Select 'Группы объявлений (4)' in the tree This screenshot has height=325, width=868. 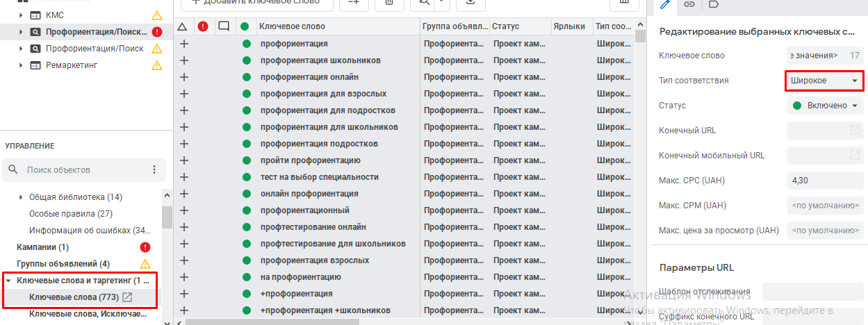(63, 264)
